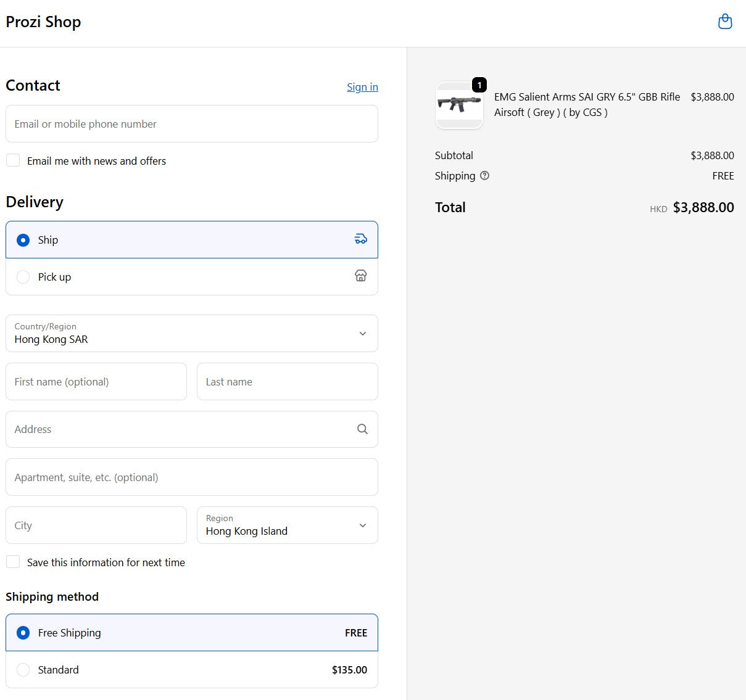Click the Prozi Shop store title
The width and height of the screenshot is (746, 700).
click(x=43, y=22)
